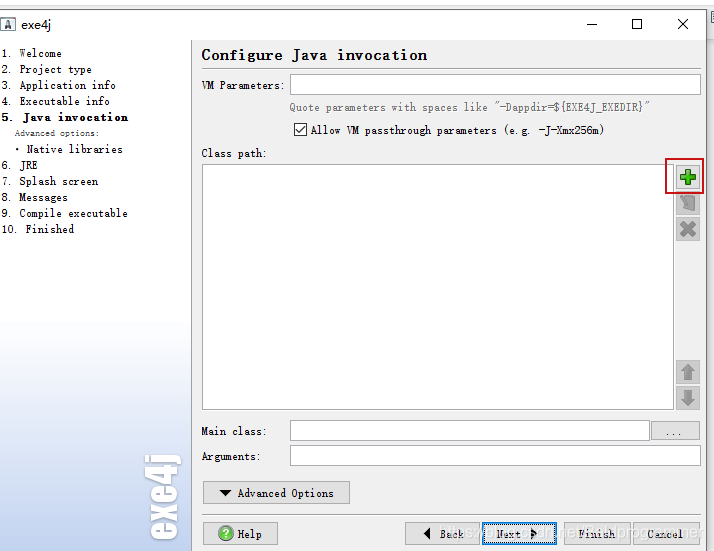The height and width of the screenshot is (551, 714).
Task: Add a class path entry with green plus
Action: [688, 177]
